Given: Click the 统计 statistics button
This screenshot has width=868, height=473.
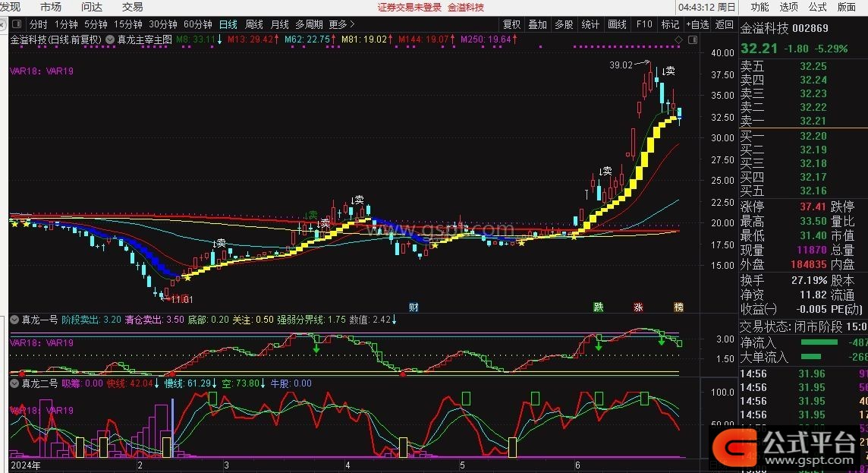Looking at the screenshot, I should 590,24.
